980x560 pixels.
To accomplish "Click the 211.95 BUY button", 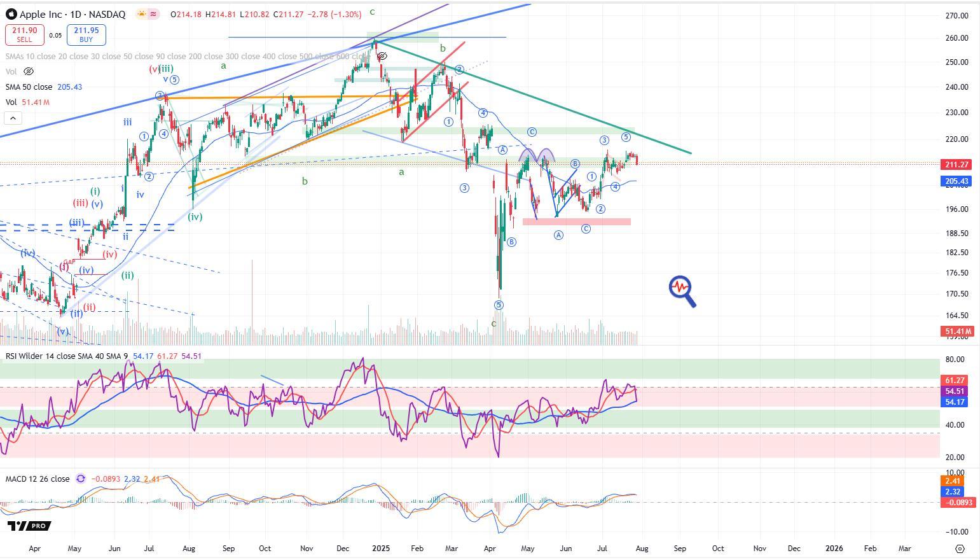I will pos(86,34).
